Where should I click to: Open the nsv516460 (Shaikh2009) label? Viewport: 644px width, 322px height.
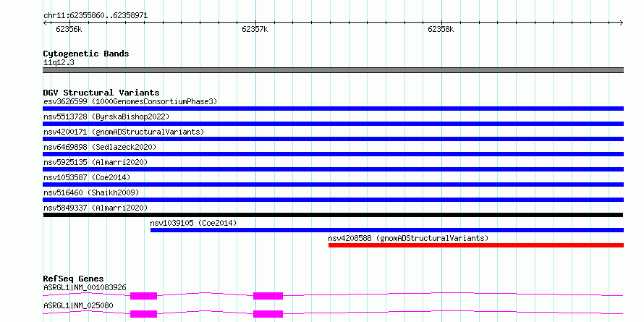point(91,192)
